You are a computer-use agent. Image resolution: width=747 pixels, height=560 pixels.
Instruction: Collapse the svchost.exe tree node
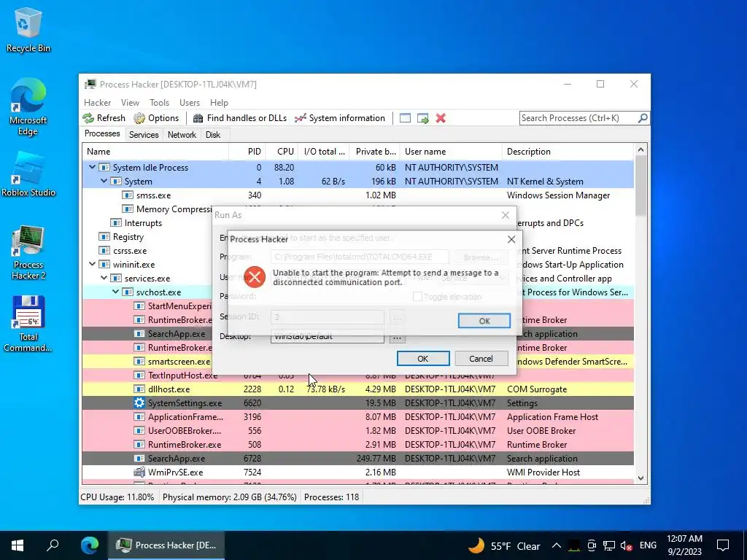click(x=115, y=292)
